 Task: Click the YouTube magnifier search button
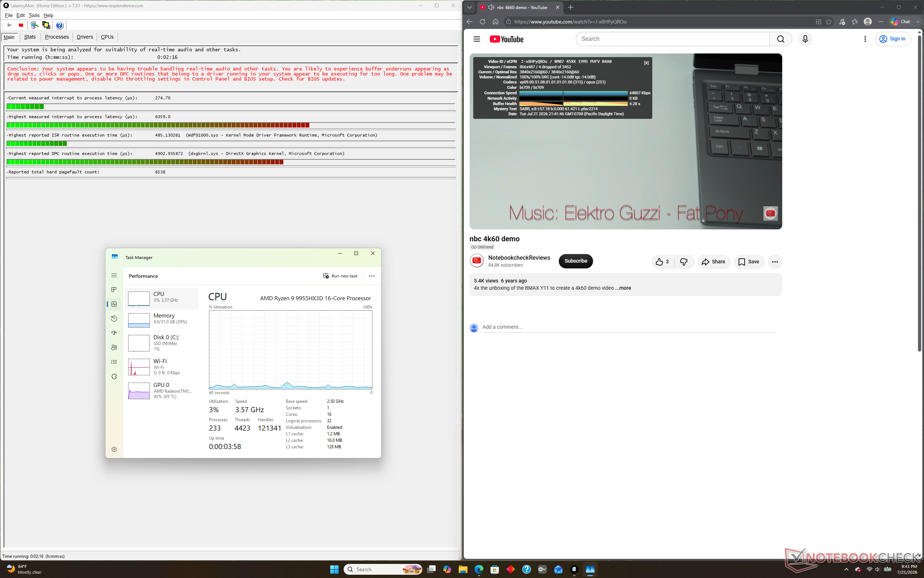[780, 39]
